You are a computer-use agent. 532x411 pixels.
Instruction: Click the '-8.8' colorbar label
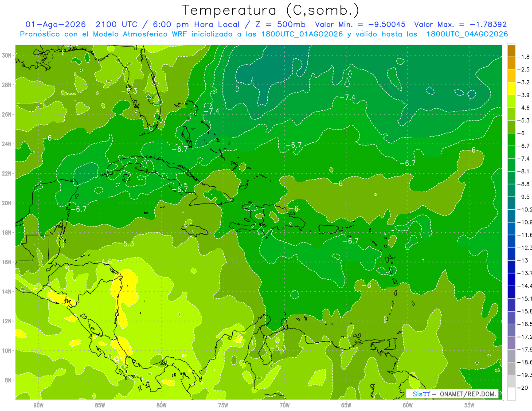pos(524,184)
